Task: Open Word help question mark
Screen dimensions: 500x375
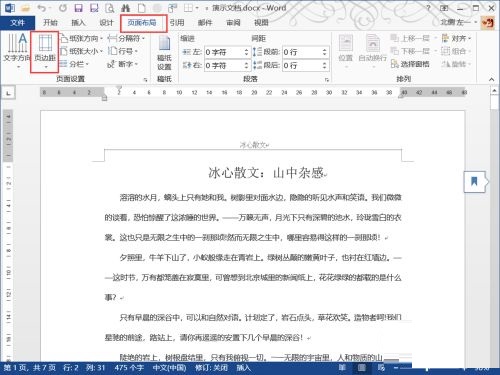Action: coord(428,8)
